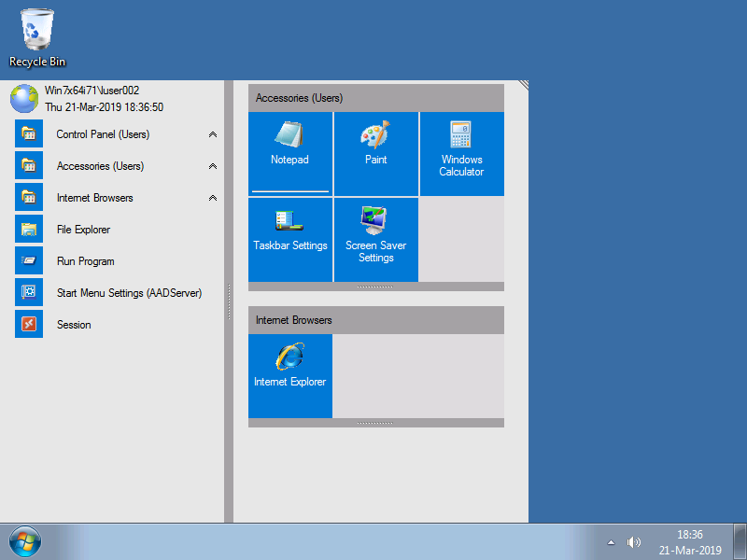
Task: Click the Accessories (Users) panel header
Action: tap(375, 98)
